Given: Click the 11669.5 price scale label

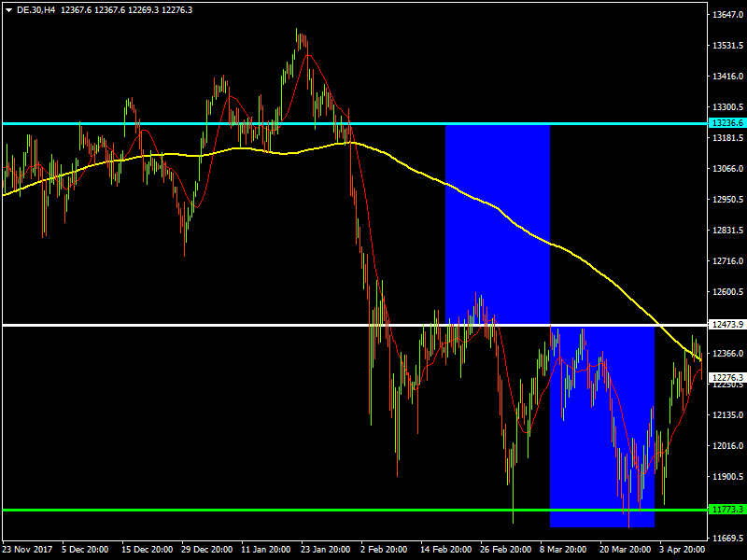Looking at the screenshot, I should [727, 539].
